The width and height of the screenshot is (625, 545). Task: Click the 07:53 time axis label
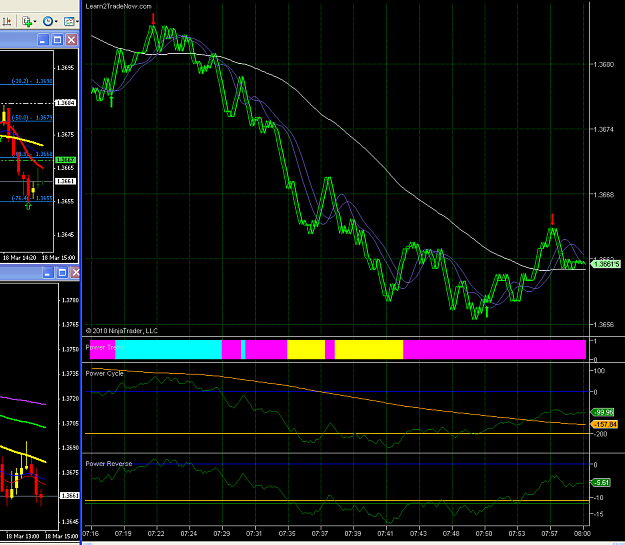[x=517, y=533]
